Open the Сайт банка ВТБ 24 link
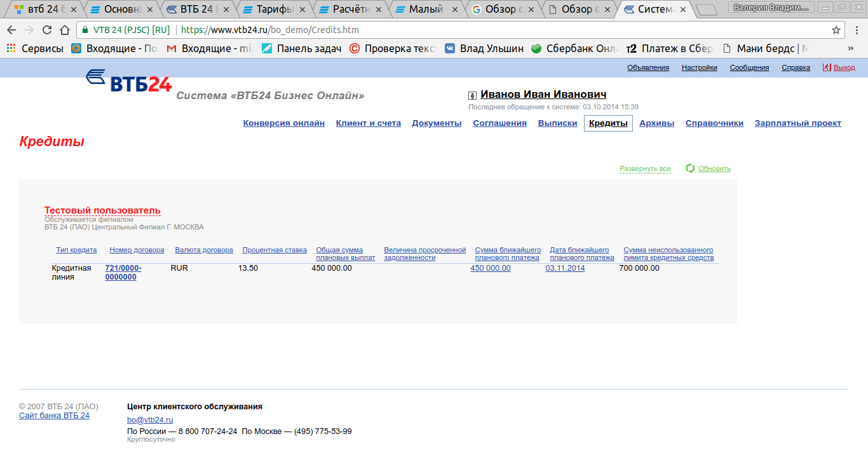 (x=54, y=416)
